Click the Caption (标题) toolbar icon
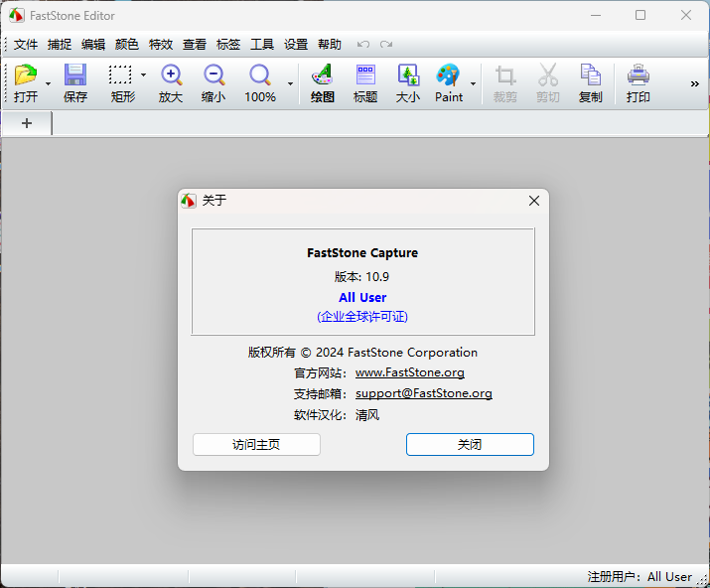 (365, 76)
